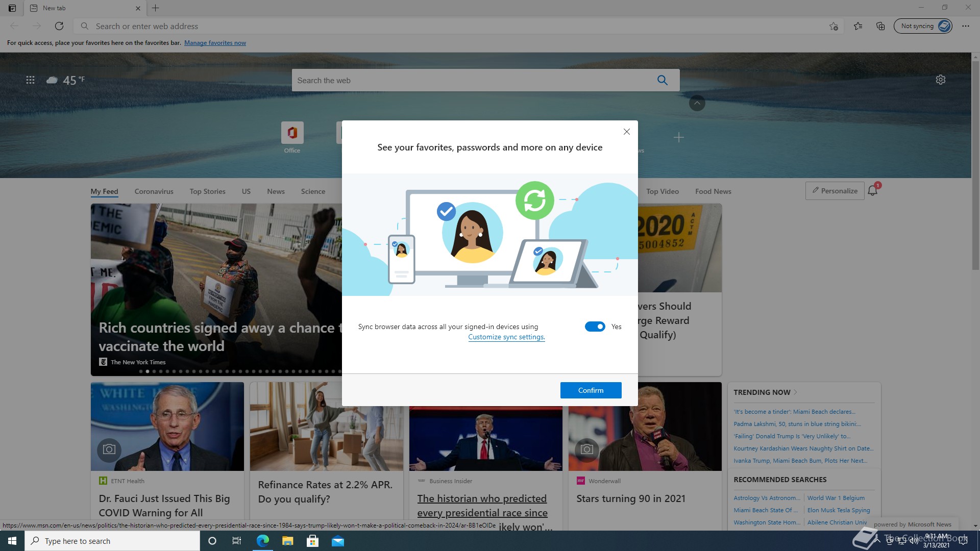Click camera gallery icon on Stars card

coord(587,449)
